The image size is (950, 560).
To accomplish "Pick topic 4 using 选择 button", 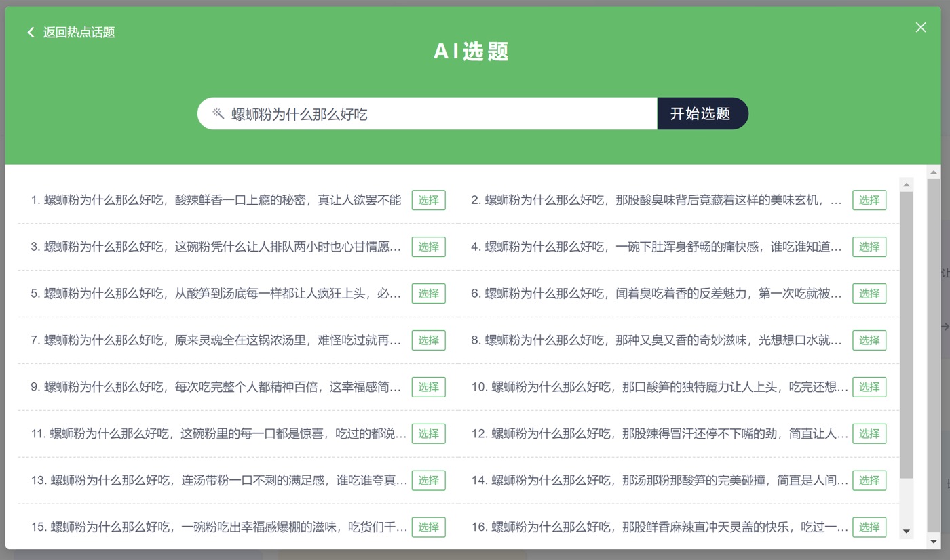I will click(869, 247).
